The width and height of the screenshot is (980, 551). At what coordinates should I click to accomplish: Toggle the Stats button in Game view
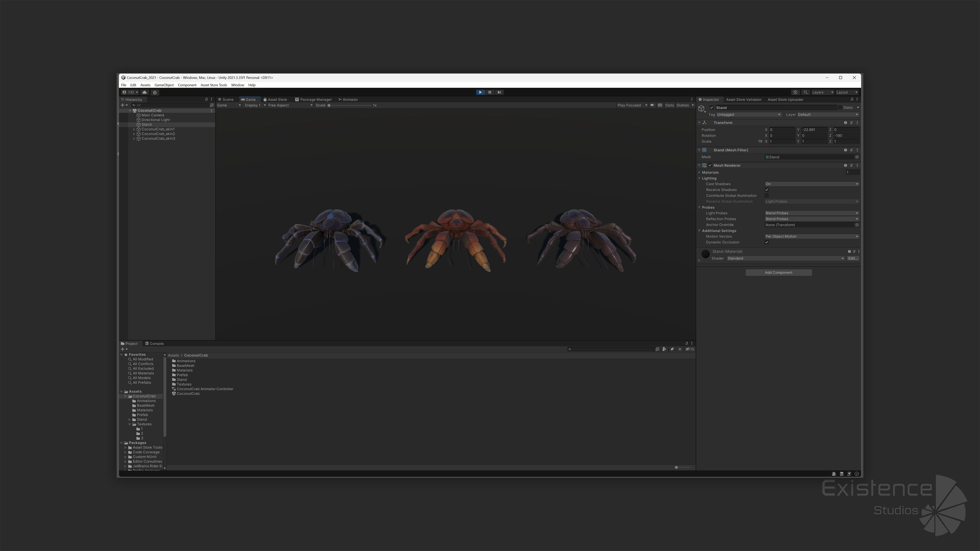[670, 105]
